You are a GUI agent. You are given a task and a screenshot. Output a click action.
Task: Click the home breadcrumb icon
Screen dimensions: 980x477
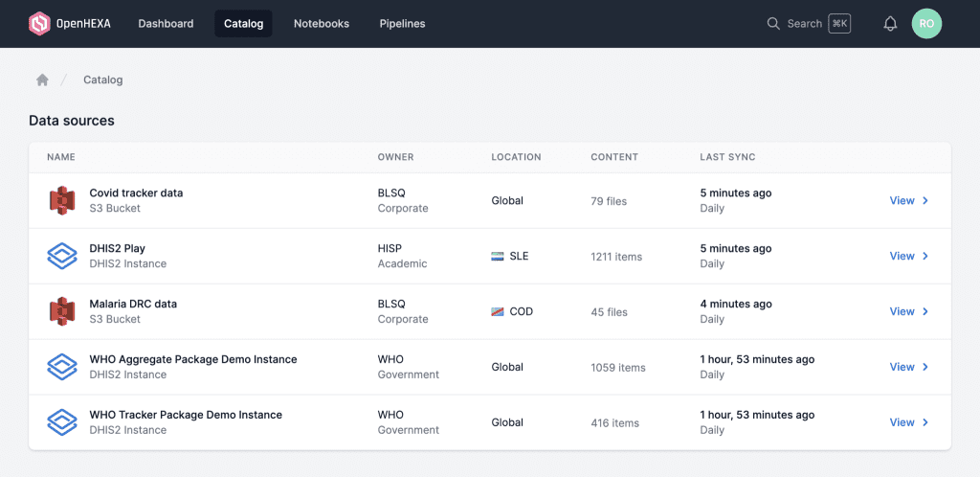(x=42, y=80)
